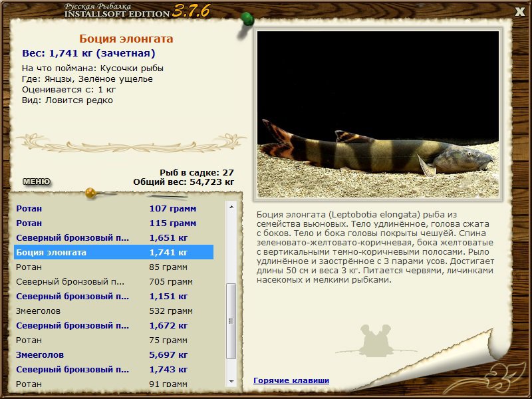This screenshot has width=532, height=399.
Task: Select the Ротан 85 грамм row
Action: 114,267
